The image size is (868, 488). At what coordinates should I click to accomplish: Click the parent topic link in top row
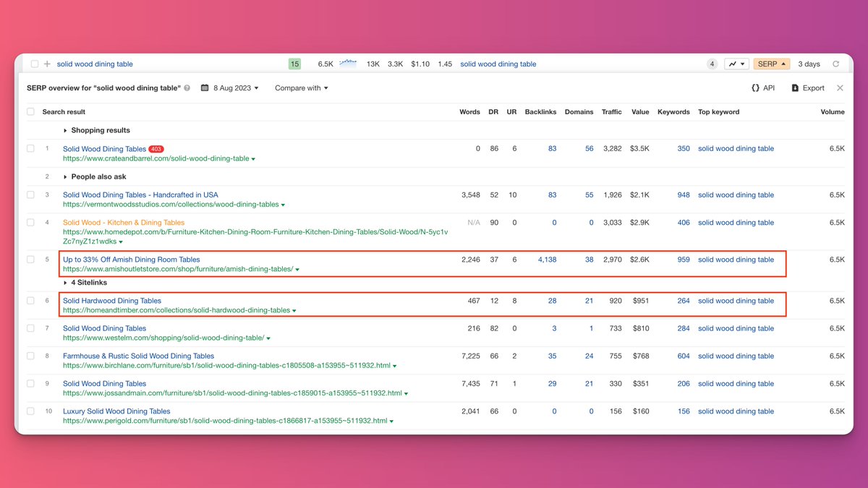pyautogui.click(x=498, y=64)
